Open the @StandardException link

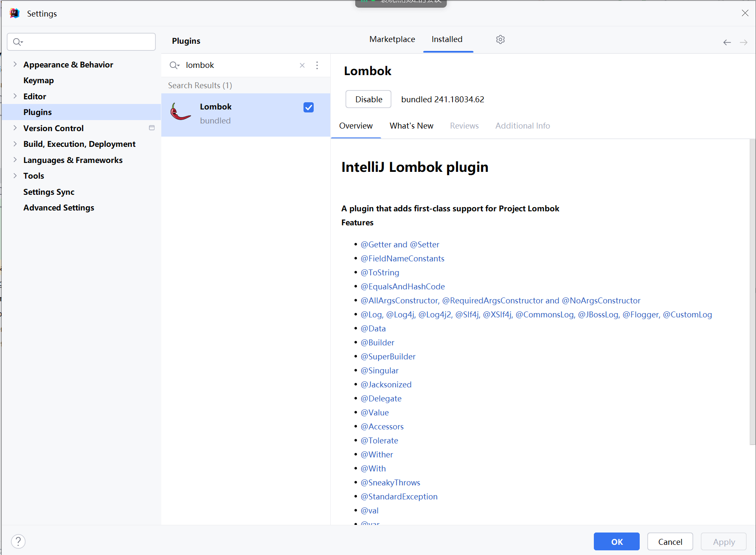point(399,496)
